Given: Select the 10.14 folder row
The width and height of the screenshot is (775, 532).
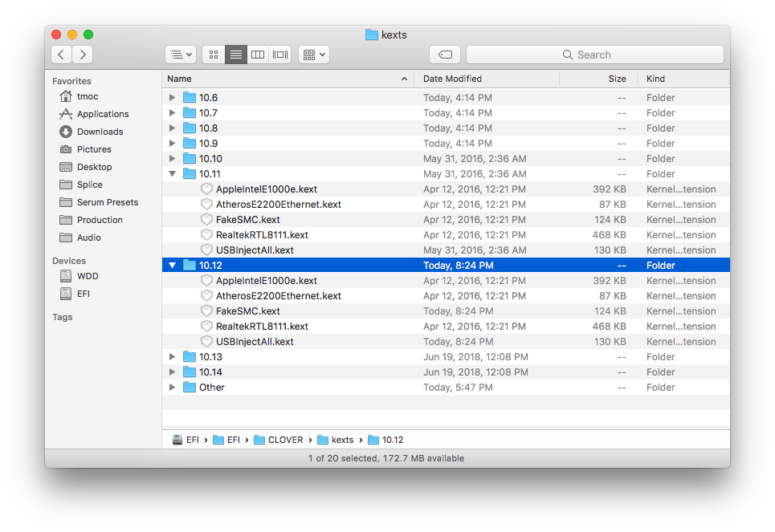Looking at the screenshot, I should (446, 372).
